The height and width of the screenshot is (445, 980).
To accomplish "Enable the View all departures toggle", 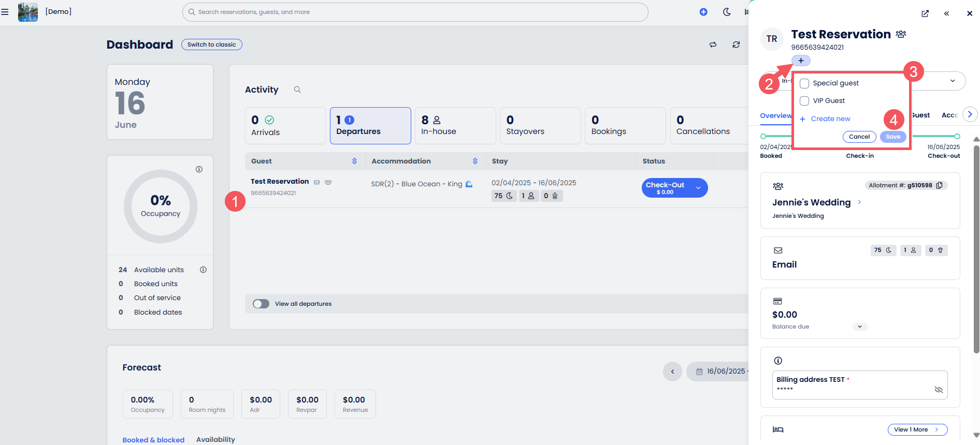I will [261, 304].
